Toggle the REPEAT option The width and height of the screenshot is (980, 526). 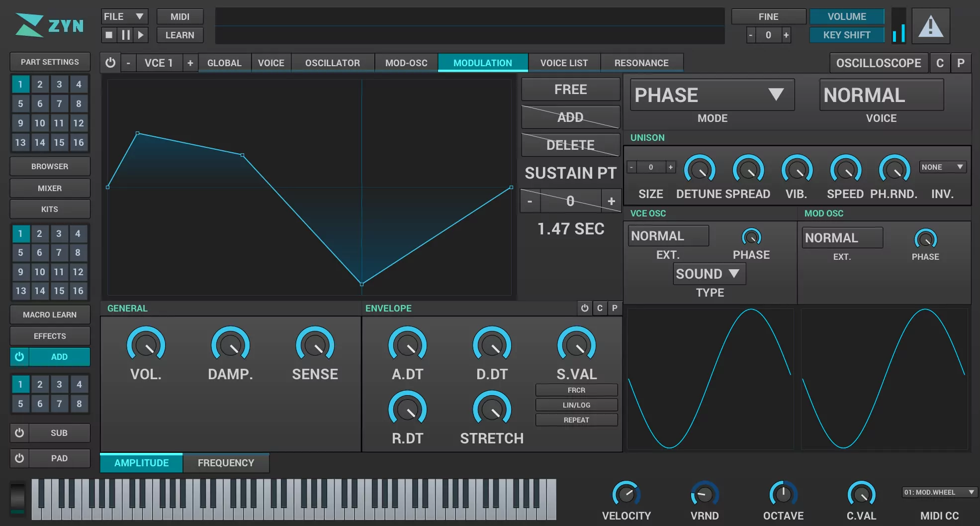(x=576, y=420)
